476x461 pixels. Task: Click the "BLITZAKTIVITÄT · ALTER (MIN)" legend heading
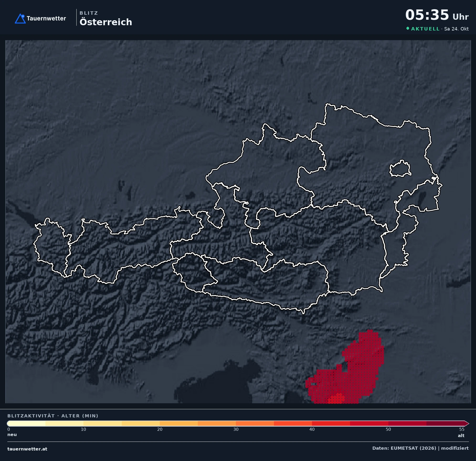point(53,416)
